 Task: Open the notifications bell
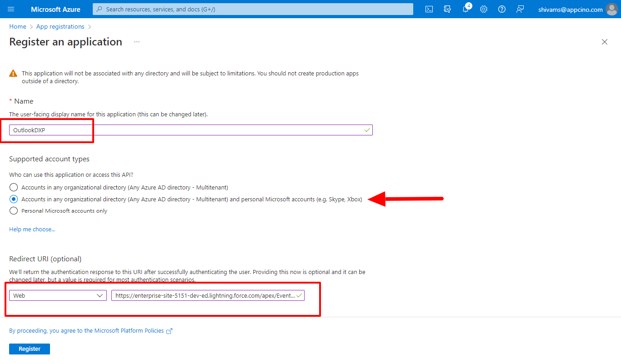click(x=466, y=9)
